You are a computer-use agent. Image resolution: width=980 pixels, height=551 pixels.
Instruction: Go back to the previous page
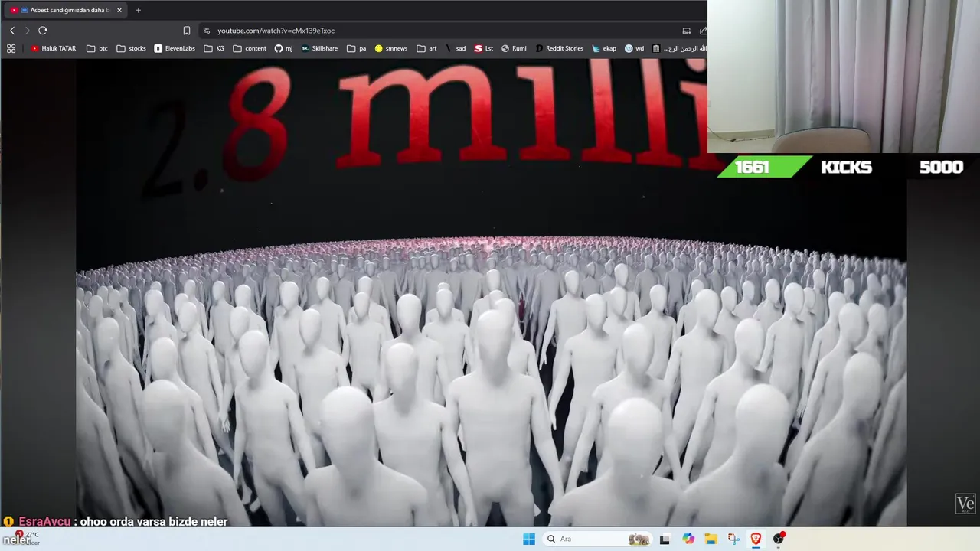pyautogui.click(x=11, y=31)
